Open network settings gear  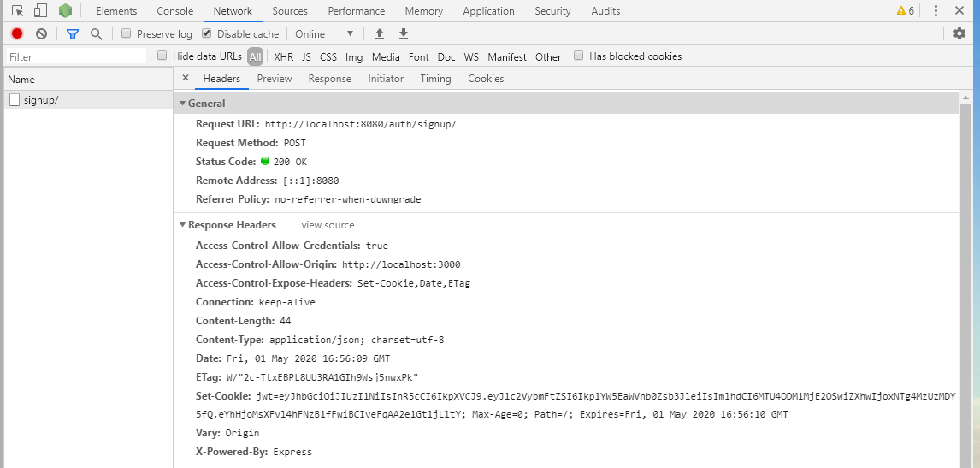click(959, 33)
